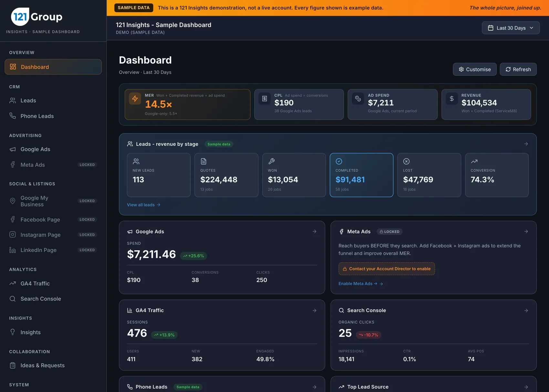Screen dimensions: 549x392
Task: Click the Search Console magnifier icon in sidebar
Action: [x=13, y=299]
